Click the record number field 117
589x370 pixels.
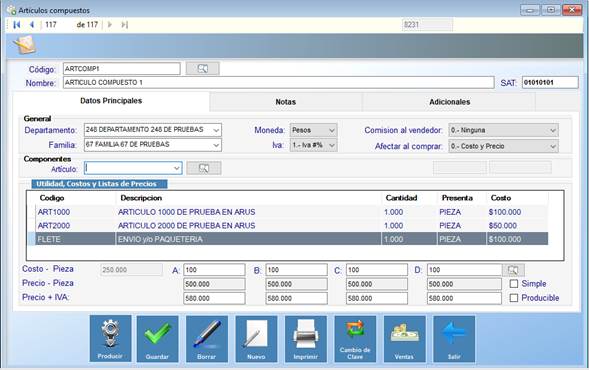56,25
